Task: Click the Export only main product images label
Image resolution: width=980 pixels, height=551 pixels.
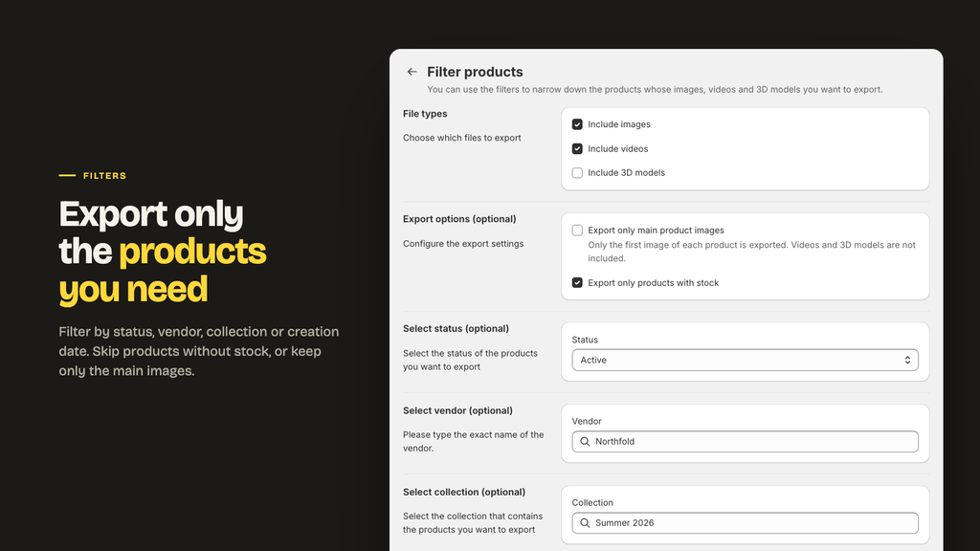Action: click(656, 231)
